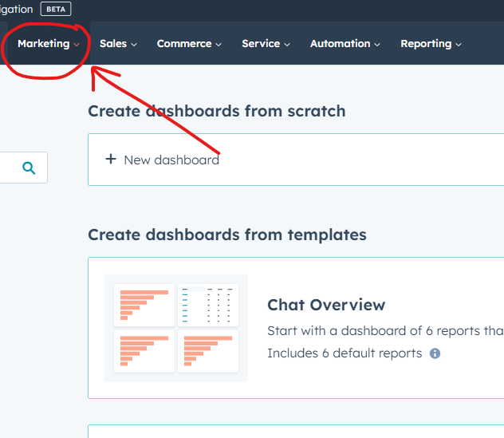The image size is (504, 438).
Task: Click the plus icon beside New dashboard
Action: pos(111,159)
